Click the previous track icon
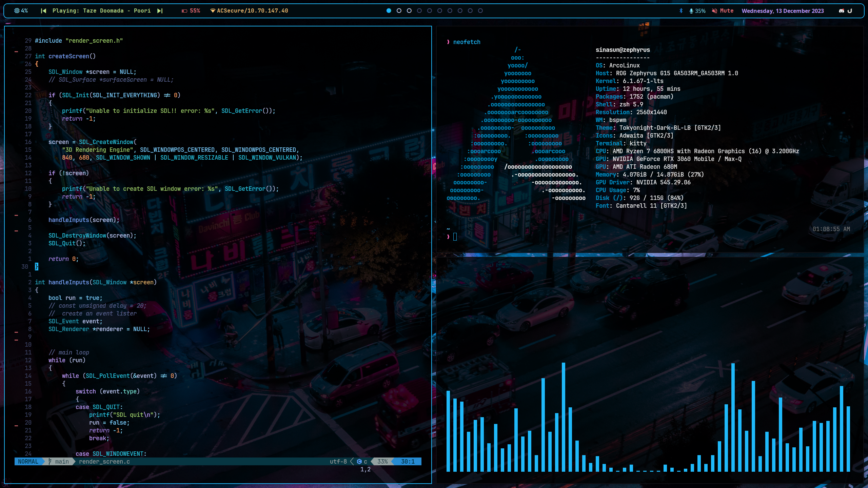Viewport: 868px width, 488px height. point(43,11)
